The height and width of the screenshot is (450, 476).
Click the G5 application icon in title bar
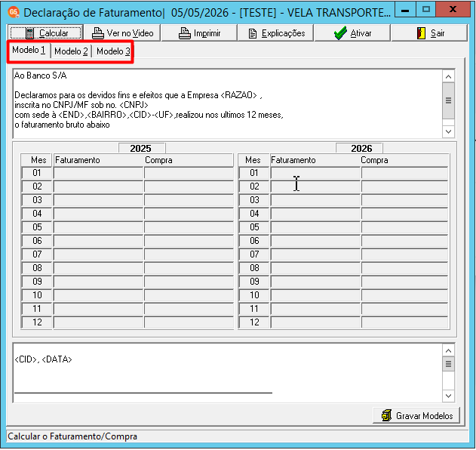pyautogui.click(x=14, y=12)
